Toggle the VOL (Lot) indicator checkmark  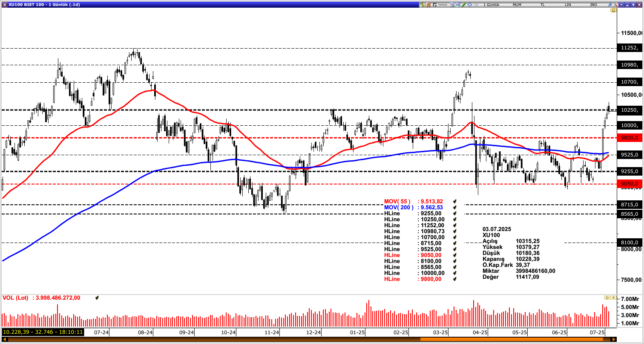click(x=97, y=298)
